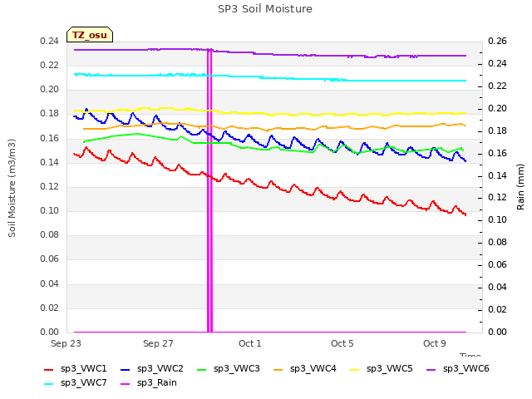The image size is (532, 399).
Task: Click the purple sp3_VWC6 legend swatch
Action: pos(431,370)
